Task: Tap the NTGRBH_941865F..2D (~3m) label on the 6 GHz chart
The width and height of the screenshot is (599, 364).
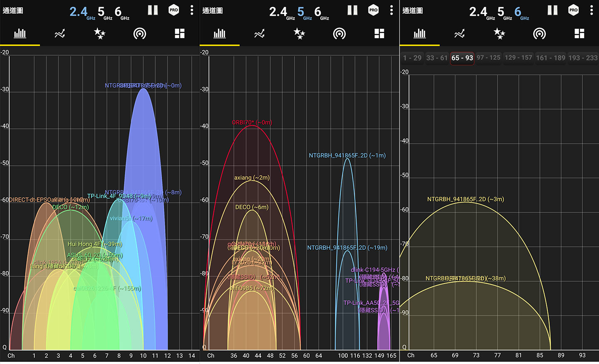Action: (x=465, y=199)
